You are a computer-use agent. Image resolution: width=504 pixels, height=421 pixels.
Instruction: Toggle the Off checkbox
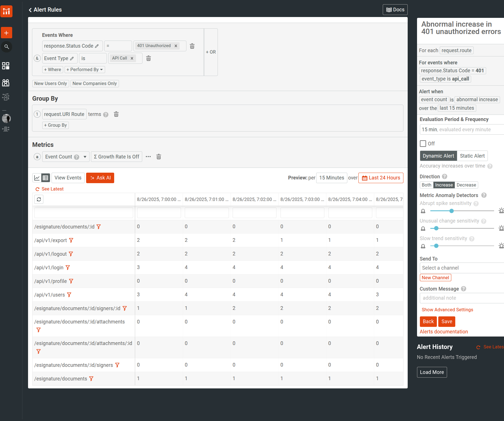(x=423, y=143)
